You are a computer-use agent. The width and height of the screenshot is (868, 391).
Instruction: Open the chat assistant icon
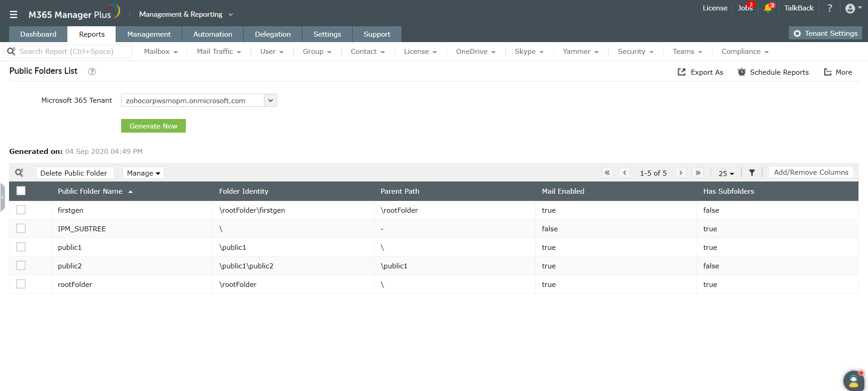(853, 380)
